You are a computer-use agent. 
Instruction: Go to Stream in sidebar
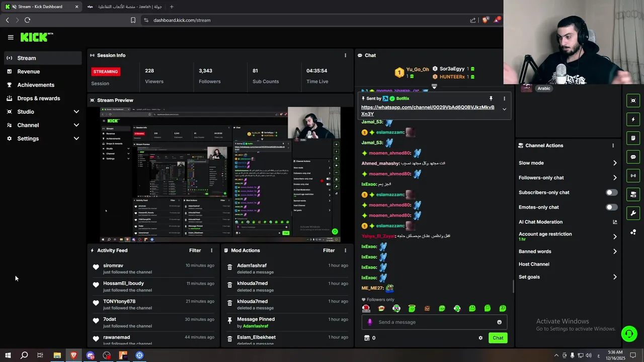43,58
